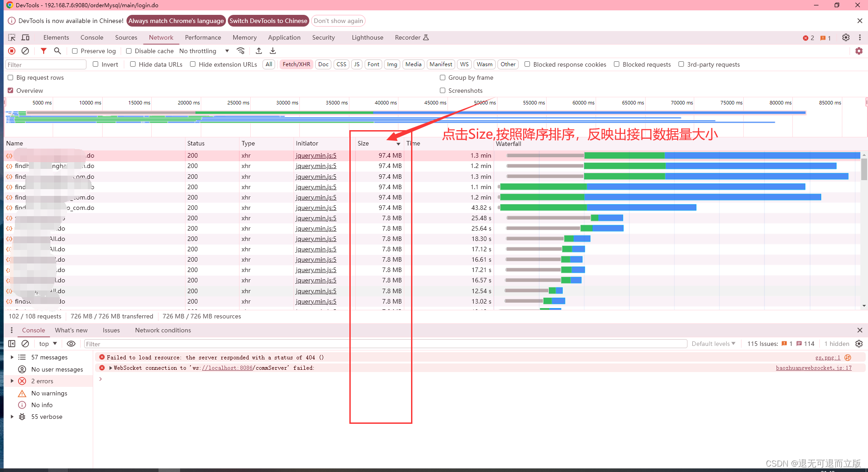The width and height of the screenshot is (868, 472).
Task: Open the Performance tab
Action: [203, 37]
